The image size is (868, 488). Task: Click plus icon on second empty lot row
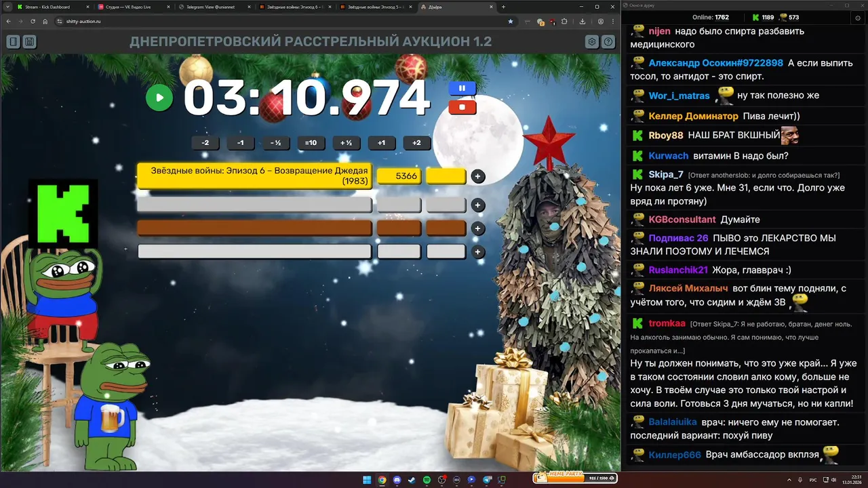(478, 205)
